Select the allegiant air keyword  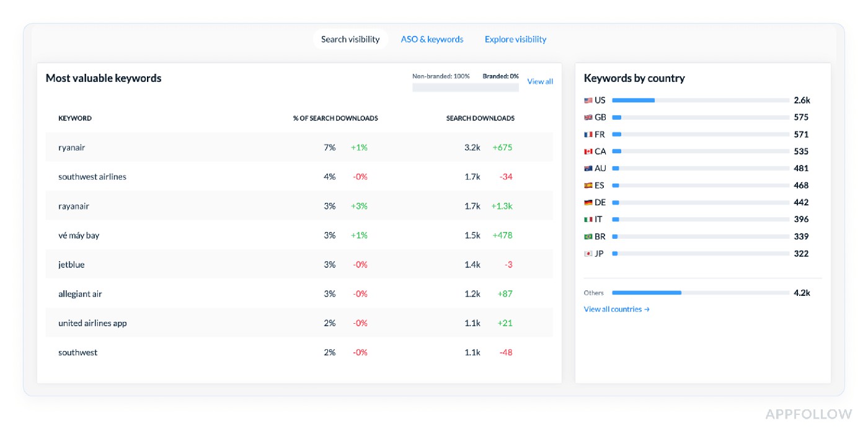coord(80,293)
